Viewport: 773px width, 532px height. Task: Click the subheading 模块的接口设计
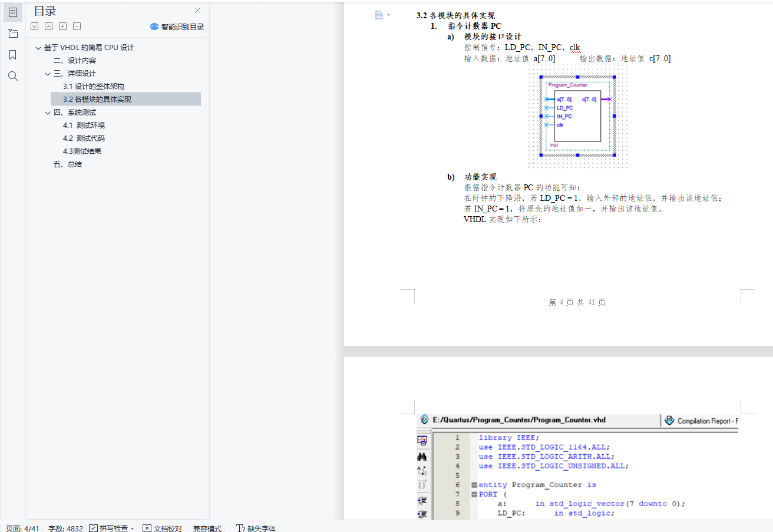tap(493, 37)
